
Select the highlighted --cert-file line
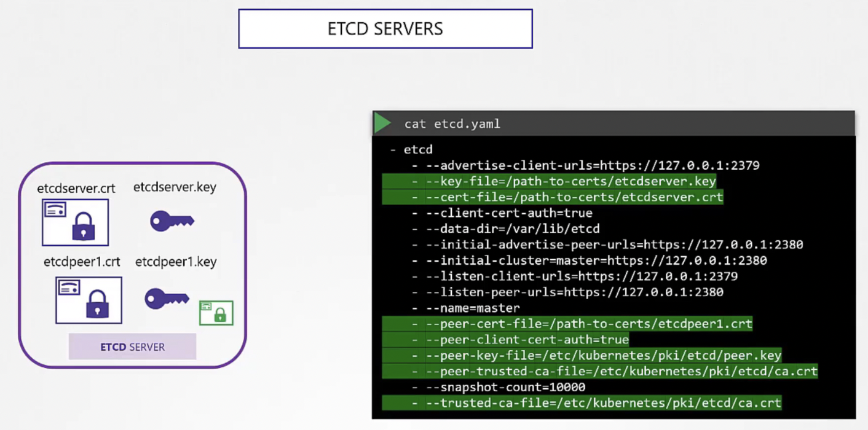coord(553,197)
